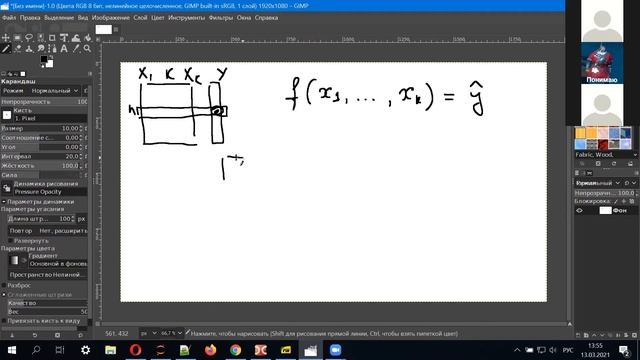Select the Fuzzy Select tool
This screenshot has height=360, width=640.
tap(41, 38)
